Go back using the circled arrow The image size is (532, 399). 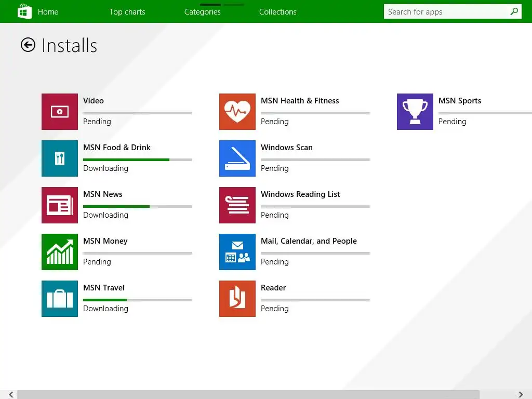click(28, 45)
